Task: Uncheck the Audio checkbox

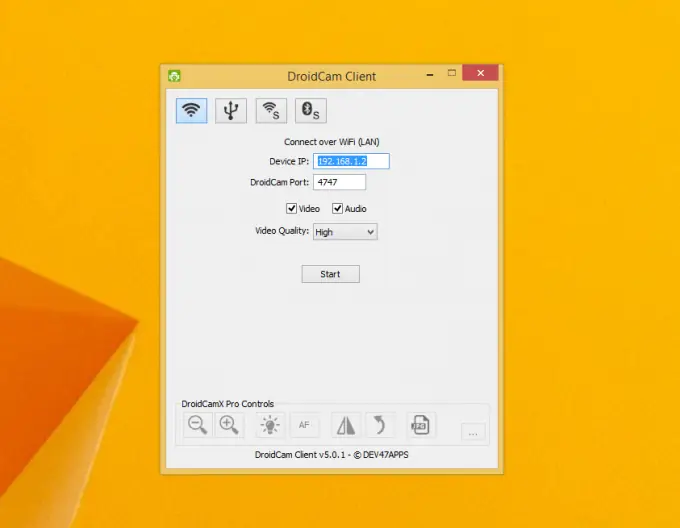Action: (x=337, y=209)
